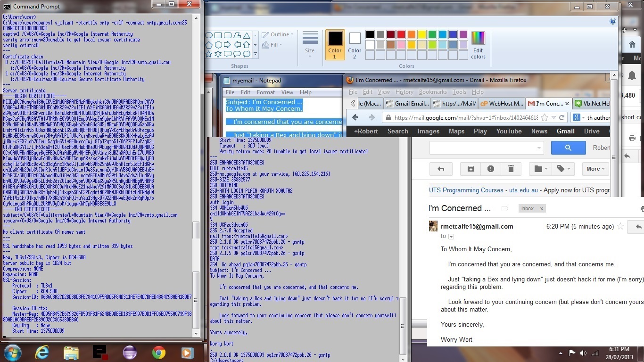Screen dimensions: 644x362
Task: Open the More dropdown in Gmail toolbar
Action: tap(596, 169)
